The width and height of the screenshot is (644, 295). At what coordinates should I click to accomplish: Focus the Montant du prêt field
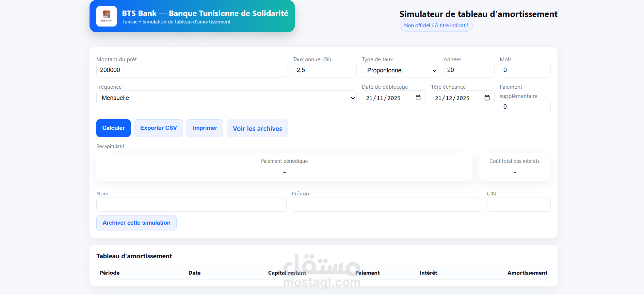tap(192, 70)
